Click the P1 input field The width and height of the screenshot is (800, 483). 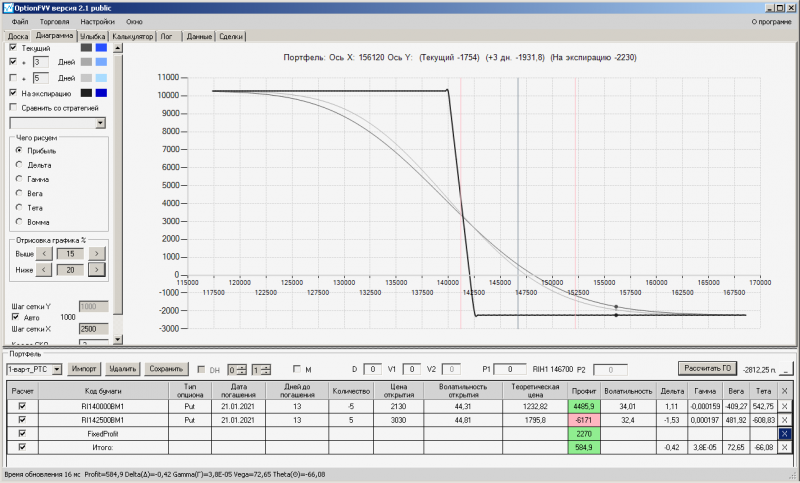click(x=509, y=369)
